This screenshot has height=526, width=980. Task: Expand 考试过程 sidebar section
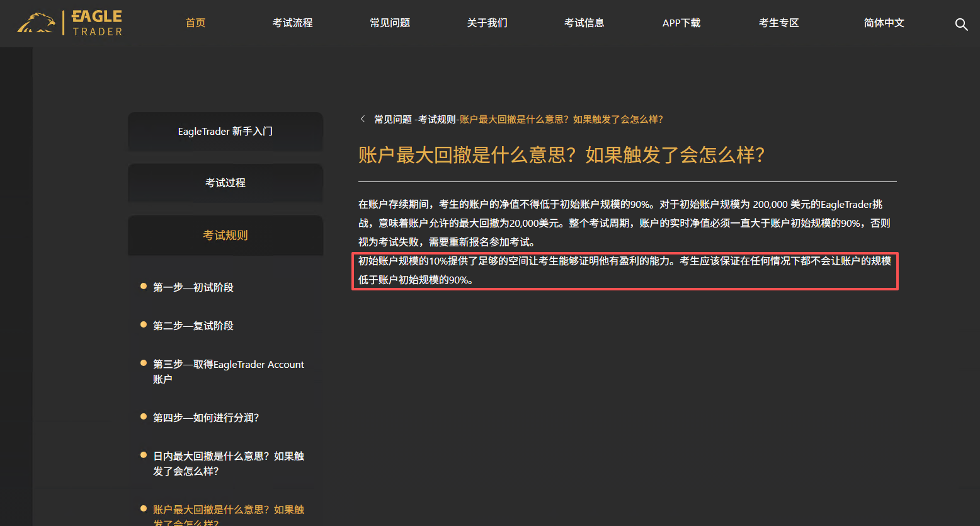[225, 183]
